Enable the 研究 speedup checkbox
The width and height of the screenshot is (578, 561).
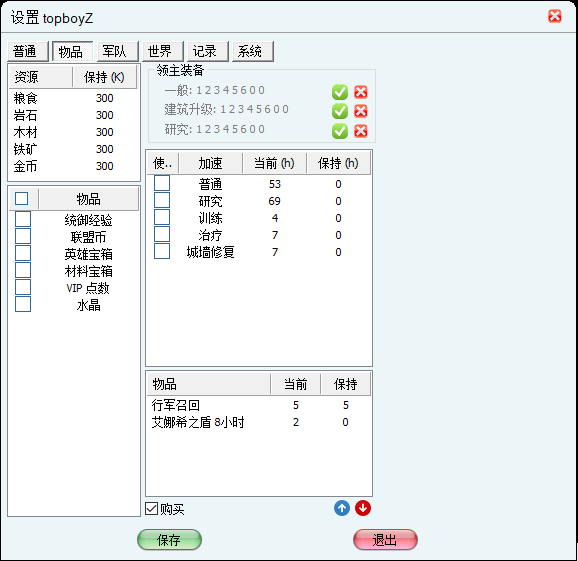point(162,200)
